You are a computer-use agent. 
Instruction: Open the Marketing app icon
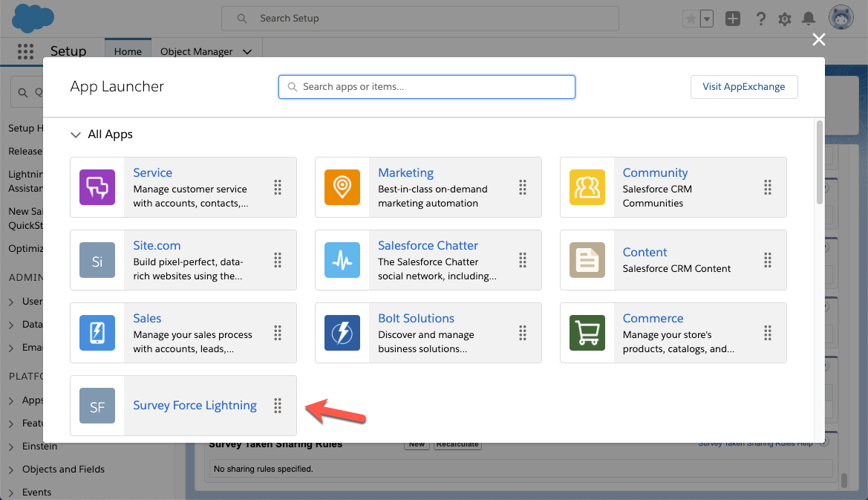342,187
